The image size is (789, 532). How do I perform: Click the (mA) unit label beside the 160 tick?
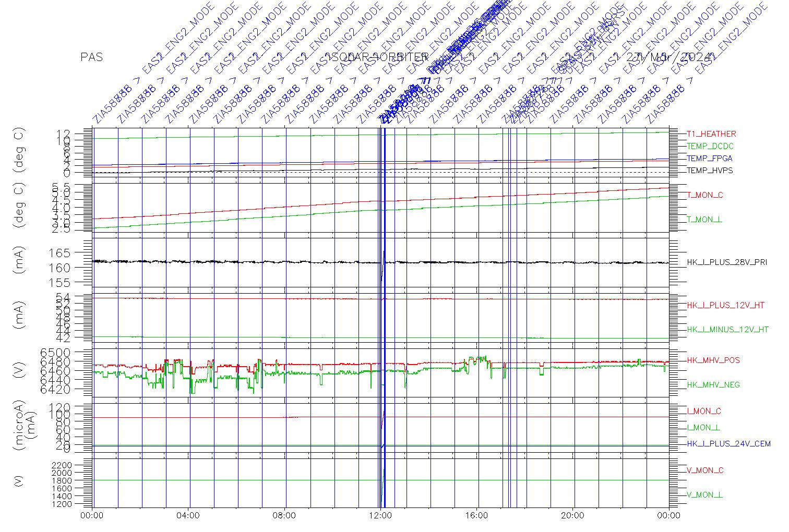click(20, 261)
